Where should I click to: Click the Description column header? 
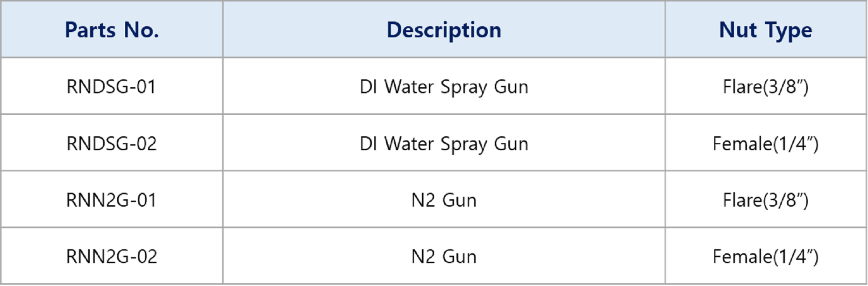pos(444,30)
